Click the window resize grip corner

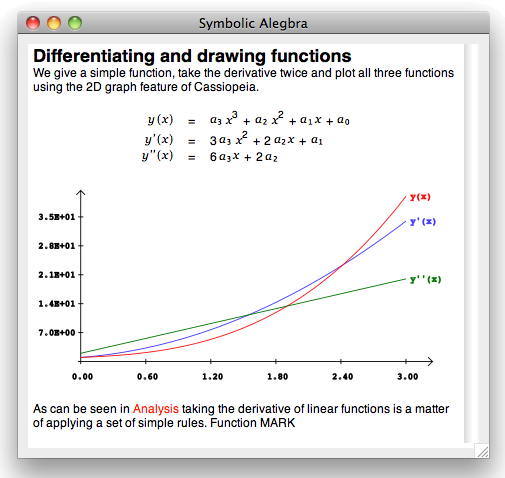482,451
